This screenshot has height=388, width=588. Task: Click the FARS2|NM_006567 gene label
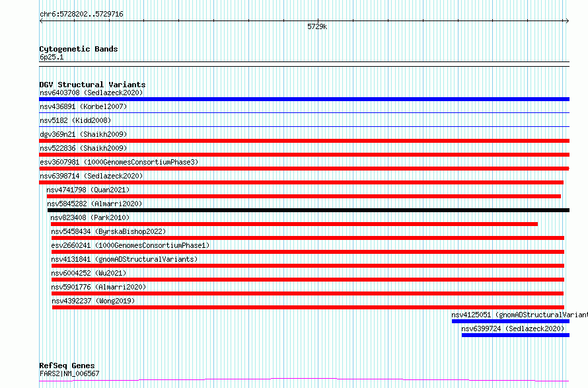click(x=70, y=373)
